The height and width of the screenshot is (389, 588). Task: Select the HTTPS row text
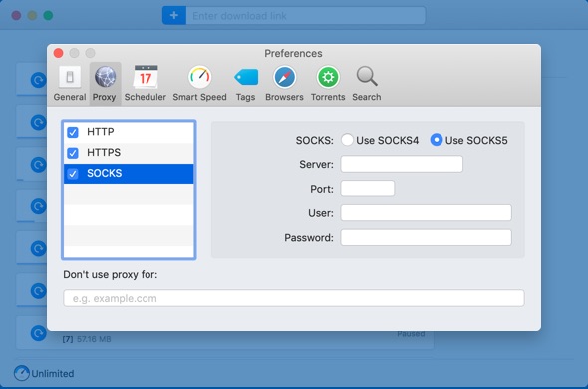click(104, 152)
